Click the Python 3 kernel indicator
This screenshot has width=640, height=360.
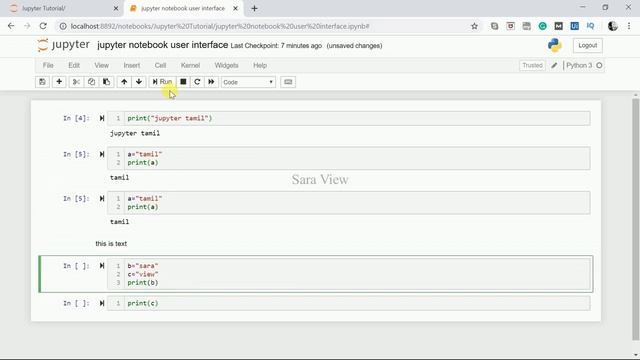point(584,65)
